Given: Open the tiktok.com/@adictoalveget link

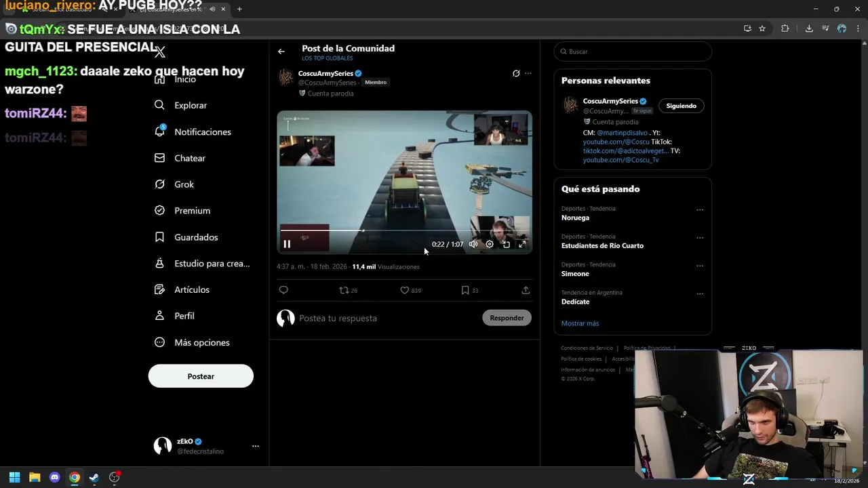Looking at the screenshot, I should [x=625, y=150].
